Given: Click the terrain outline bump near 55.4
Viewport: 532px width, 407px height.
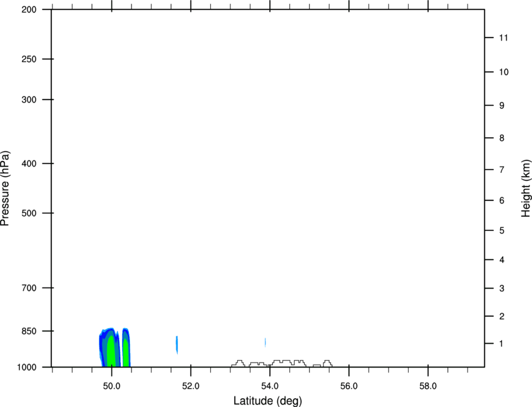Looking at the screenshot, I should (x=327, y=364).
